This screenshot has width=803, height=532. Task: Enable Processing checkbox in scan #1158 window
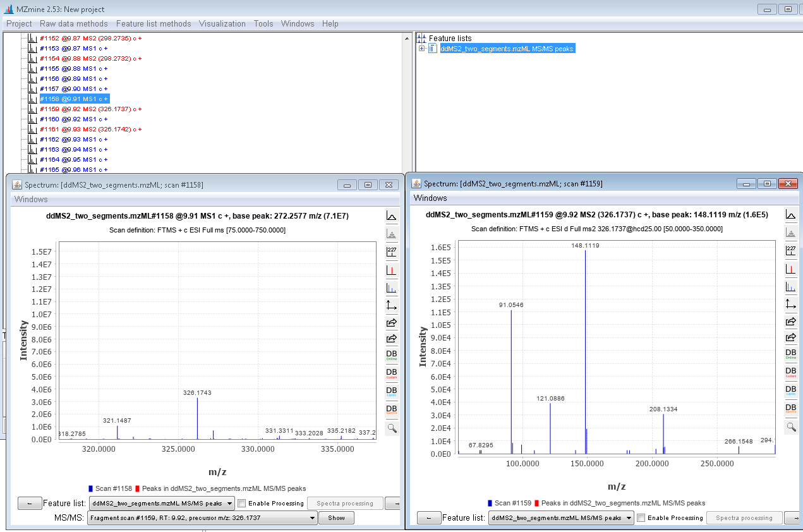[242, 504]
